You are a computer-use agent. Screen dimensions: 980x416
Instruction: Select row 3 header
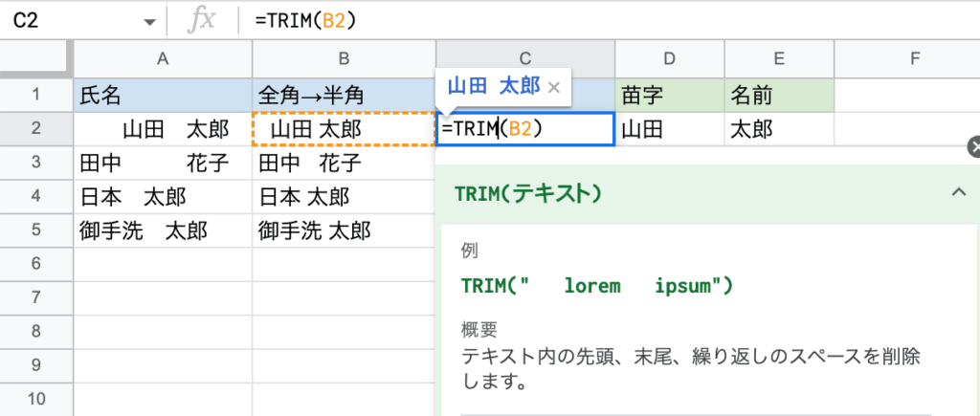36,162
